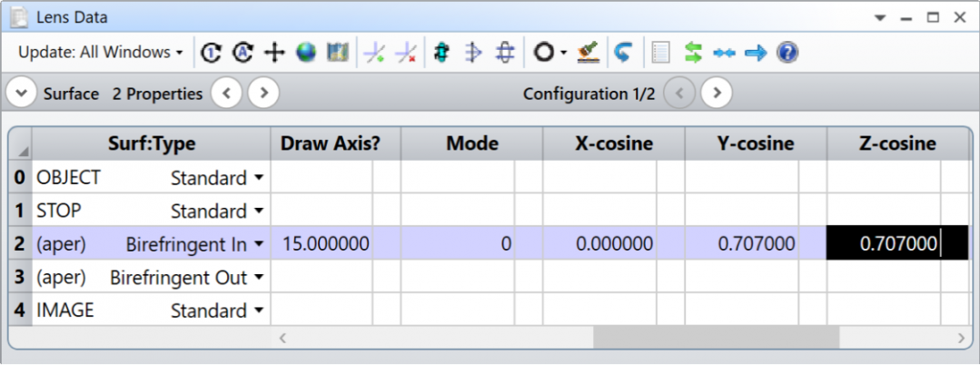Viewport: 980px width, 365px height.
Task: Open the OBJECT row Standard type dropdown
Action: tap(260, 178)
